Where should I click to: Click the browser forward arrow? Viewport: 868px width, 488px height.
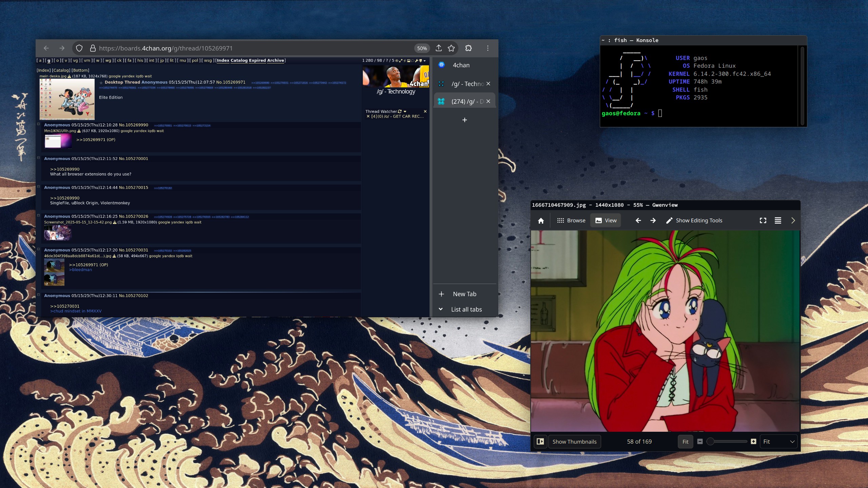click(x=62, y=48)
